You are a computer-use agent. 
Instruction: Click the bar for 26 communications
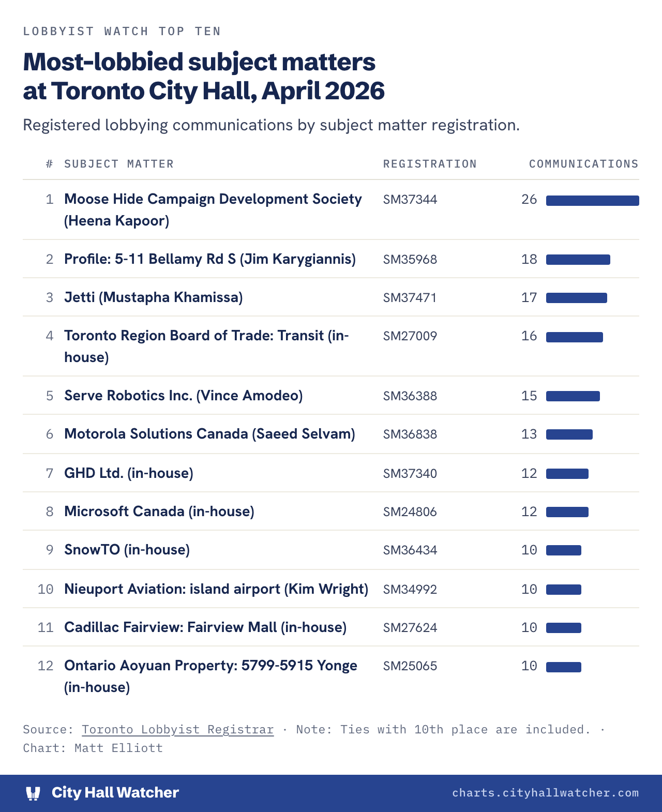click(593, 201)
